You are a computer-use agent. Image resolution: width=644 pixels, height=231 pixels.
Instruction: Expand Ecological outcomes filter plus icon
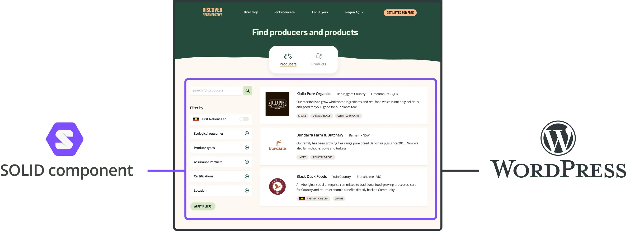coord(247,133)
